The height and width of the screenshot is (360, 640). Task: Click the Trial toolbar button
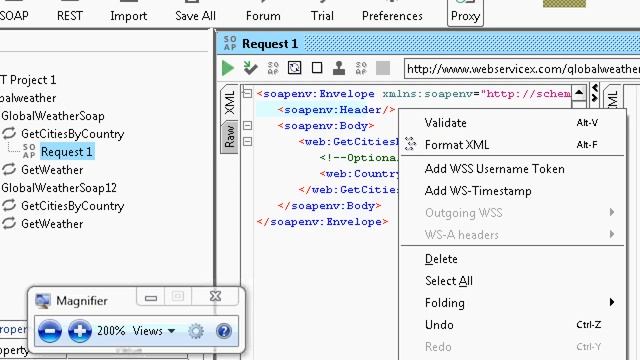(322, 16)
